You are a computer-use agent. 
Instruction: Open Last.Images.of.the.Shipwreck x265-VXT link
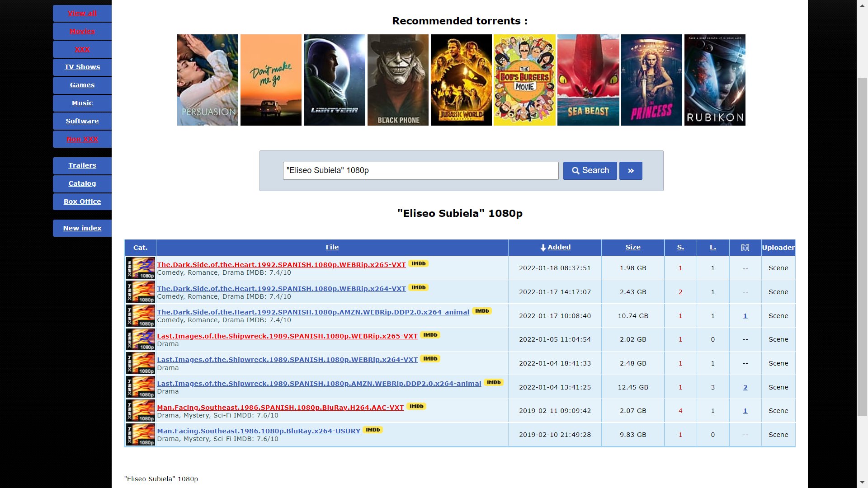click(287, 336)
